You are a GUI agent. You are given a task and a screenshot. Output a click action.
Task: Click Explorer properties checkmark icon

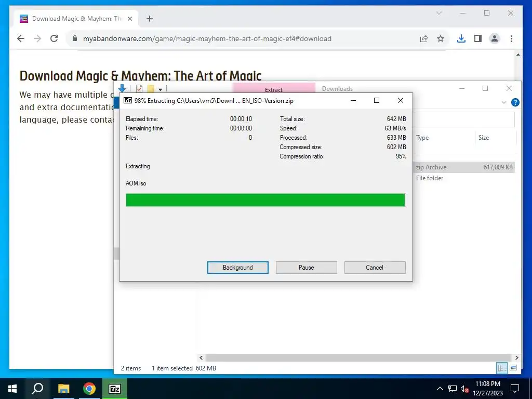pyautogui.click(x=139, y=89)
